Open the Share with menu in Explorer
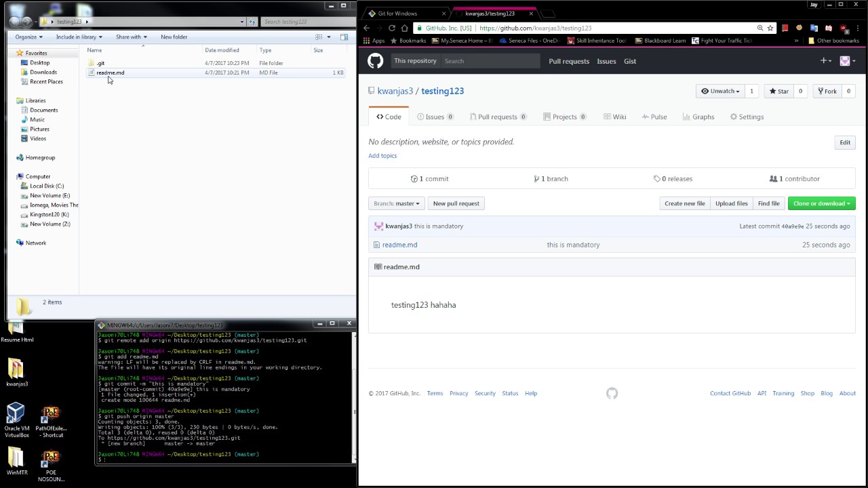The width and height of the screenshot is (868, 488). [131, 37]
